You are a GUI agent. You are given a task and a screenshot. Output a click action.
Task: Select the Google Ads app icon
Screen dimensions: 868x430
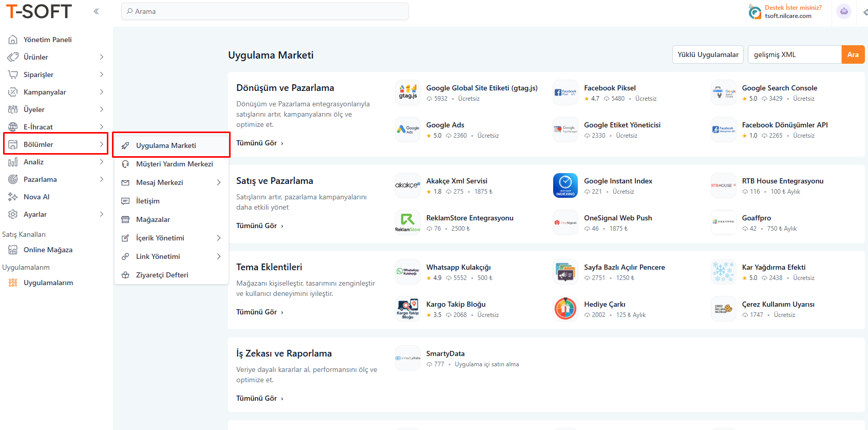click(x=408, y=129)
